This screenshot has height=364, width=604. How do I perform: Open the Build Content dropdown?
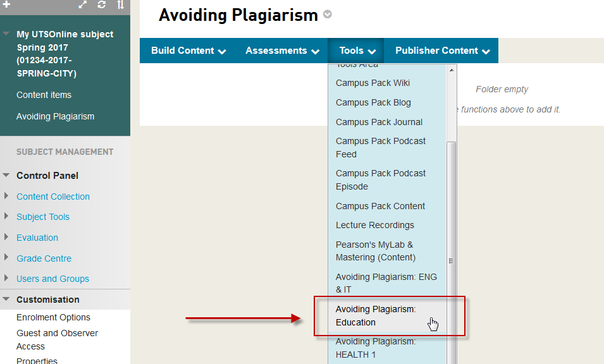pyautogui.click(x=188, y=51)
